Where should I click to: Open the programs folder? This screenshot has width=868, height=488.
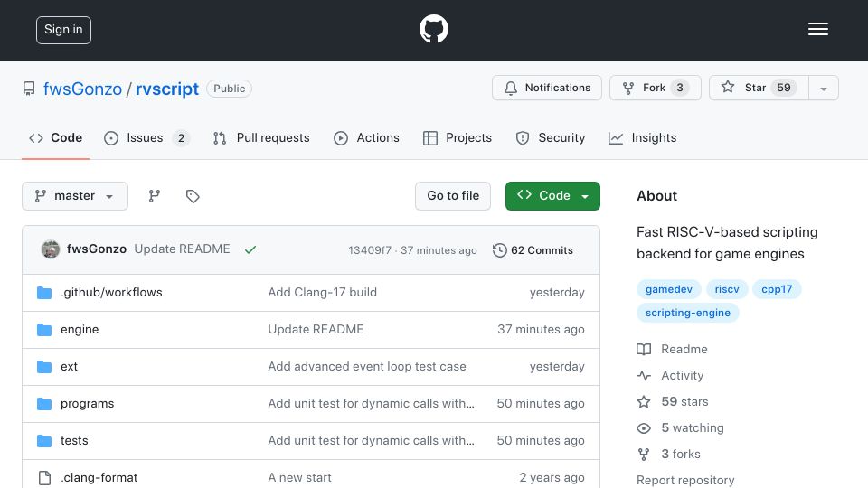[88, 403]
